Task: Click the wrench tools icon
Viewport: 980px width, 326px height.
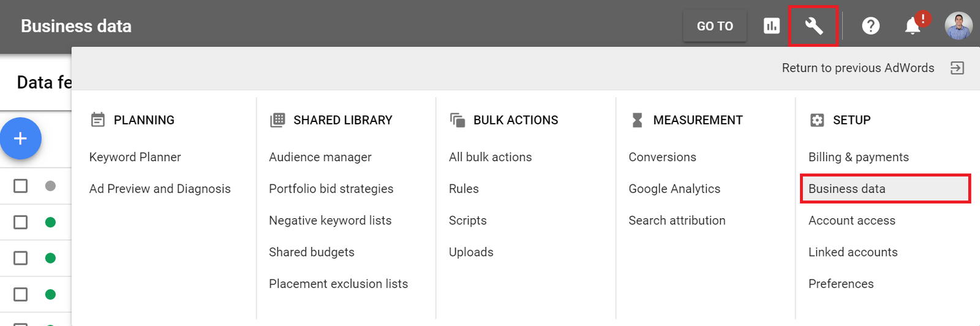Action: tap(813, 26)
